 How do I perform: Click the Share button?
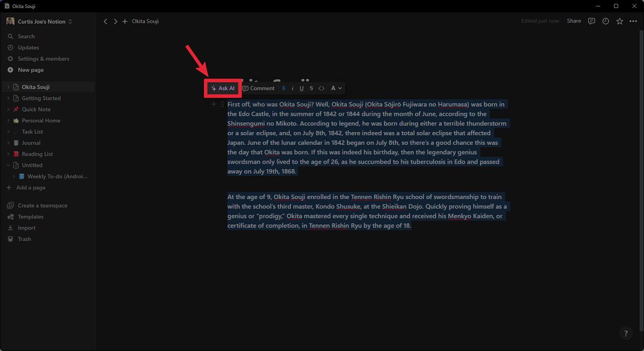tap(574, 21)
